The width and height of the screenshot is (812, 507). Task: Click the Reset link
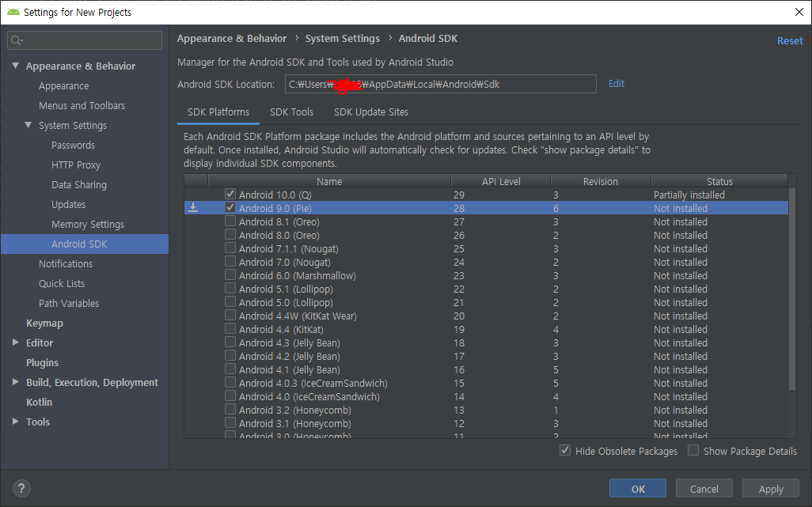click(790, 40)
